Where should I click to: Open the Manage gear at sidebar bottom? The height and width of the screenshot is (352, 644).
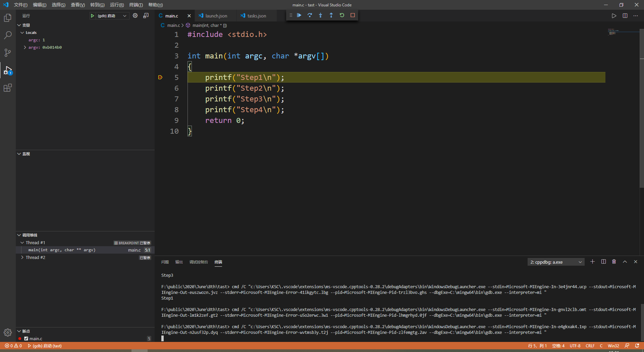click(x=7, y=333)
